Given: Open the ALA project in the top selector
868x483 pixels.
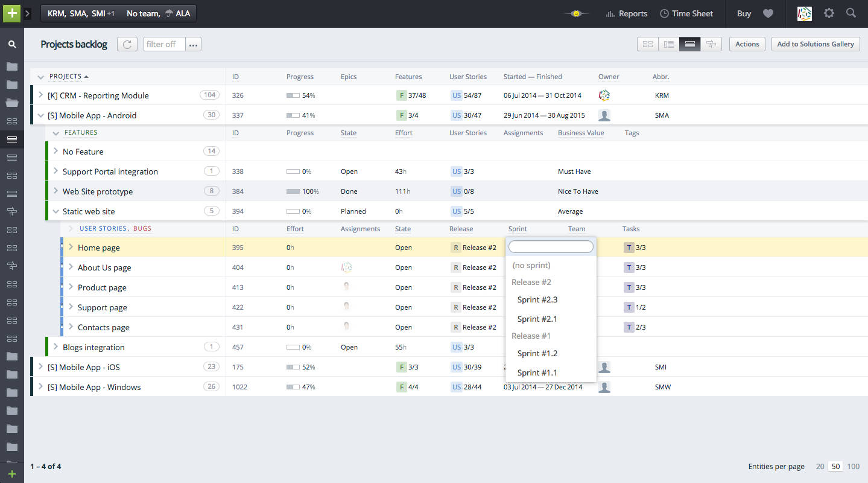Looking at the screenshot, I should coord(183,13).
